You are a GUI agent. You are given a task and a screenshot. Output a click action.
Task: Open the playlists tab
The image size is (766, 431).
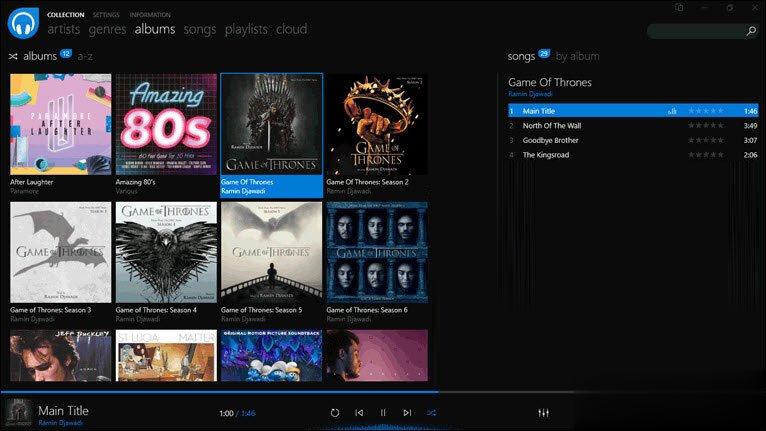tap(246, 29)
